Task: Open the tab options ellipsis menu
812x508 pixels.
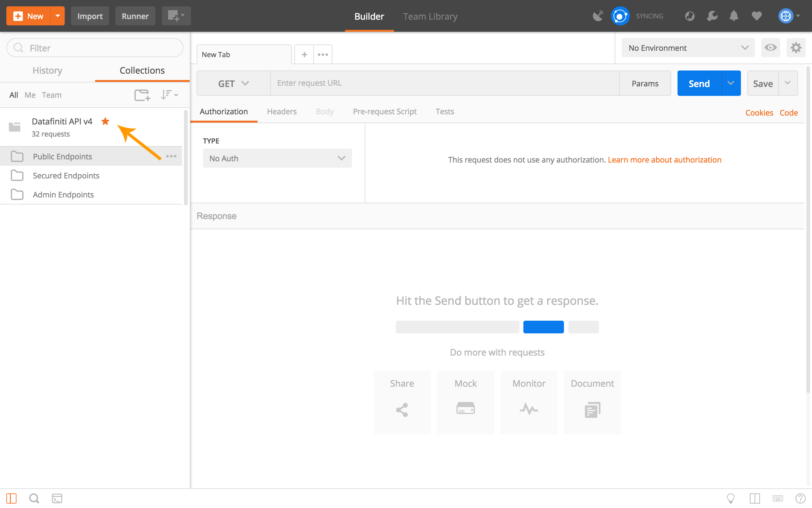Action: click(323, 54)
